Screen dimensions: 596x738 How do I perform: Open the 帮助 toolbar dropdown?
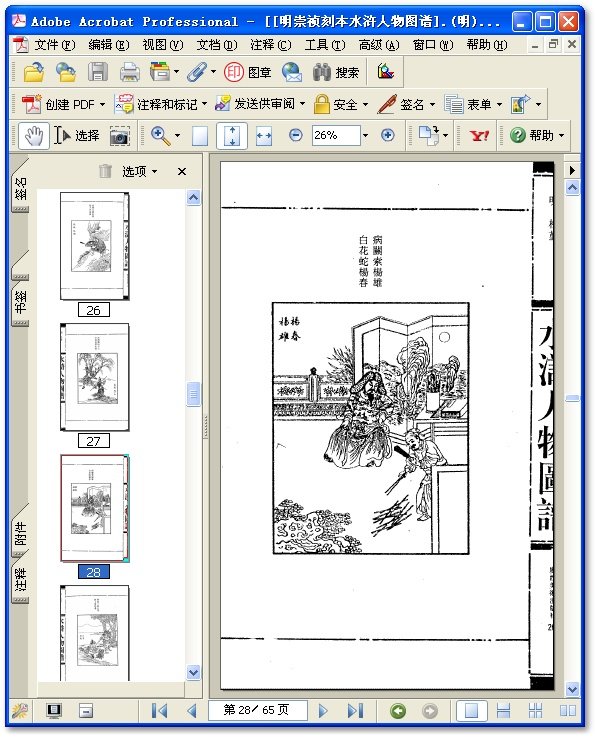pyautogui.click(x=537, y=136)
